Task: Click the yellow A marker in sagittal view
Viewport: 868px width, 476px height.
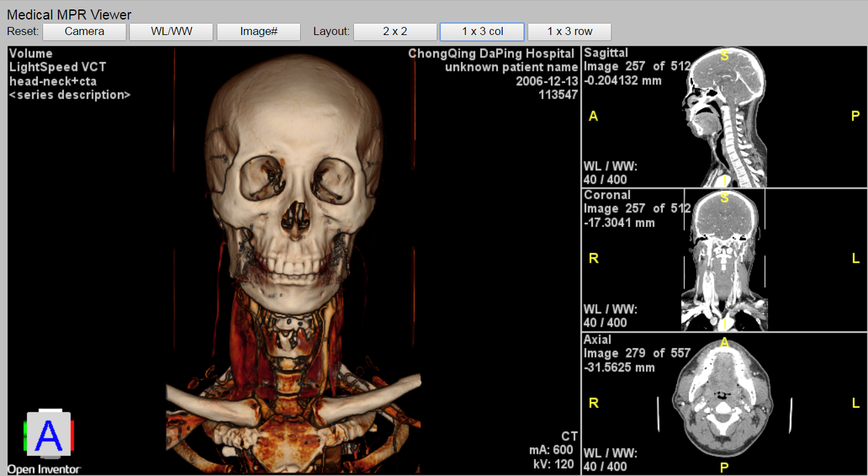Action: 593,116
